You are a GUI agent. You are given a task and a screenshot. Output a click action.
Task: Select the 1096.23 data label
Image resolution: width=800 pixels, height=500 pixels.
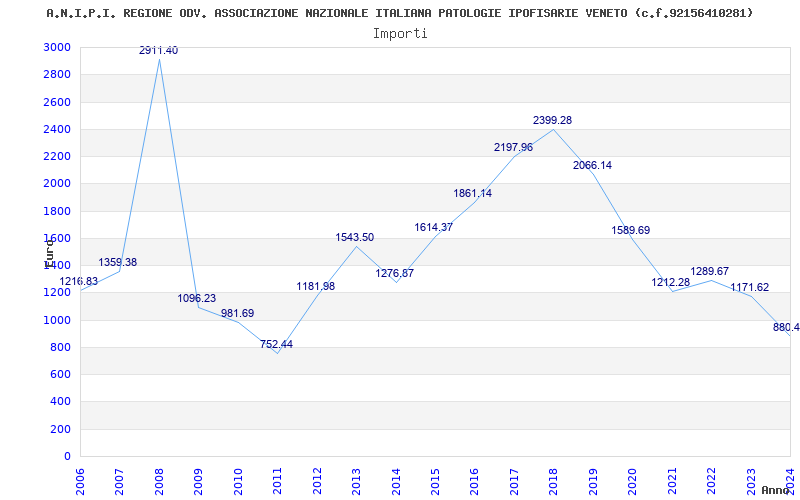pos(197,298)
